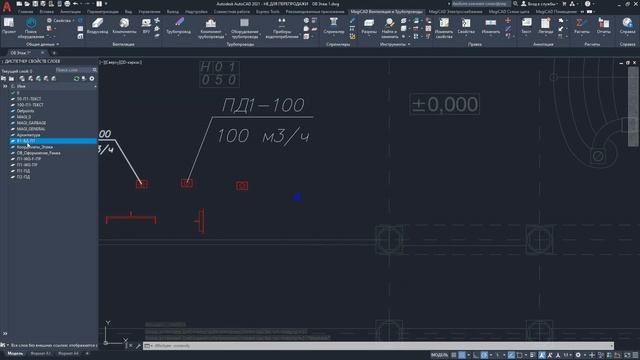Select the Изменить tool in Правка panel

click(x=491, y=26)
